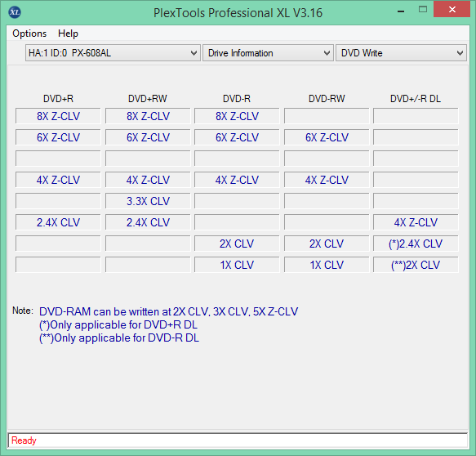Click the DVD-RW 1X CLV cell

pyautogui.click(x=327, y=265)
